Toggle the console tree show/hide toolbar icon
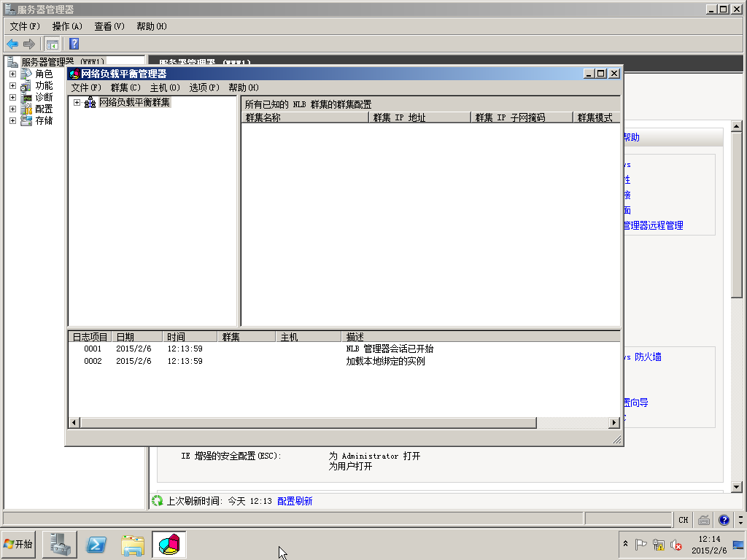 (53, 44)
